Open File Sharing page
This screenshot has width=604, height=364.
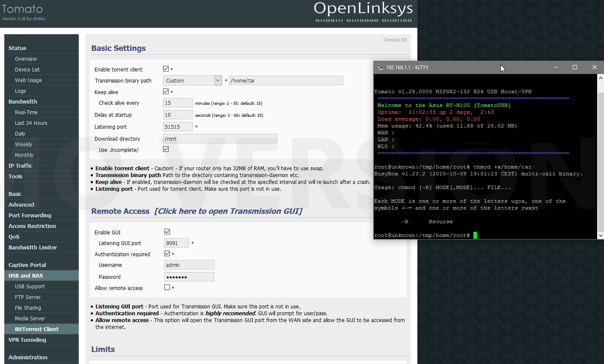point(42,308)
